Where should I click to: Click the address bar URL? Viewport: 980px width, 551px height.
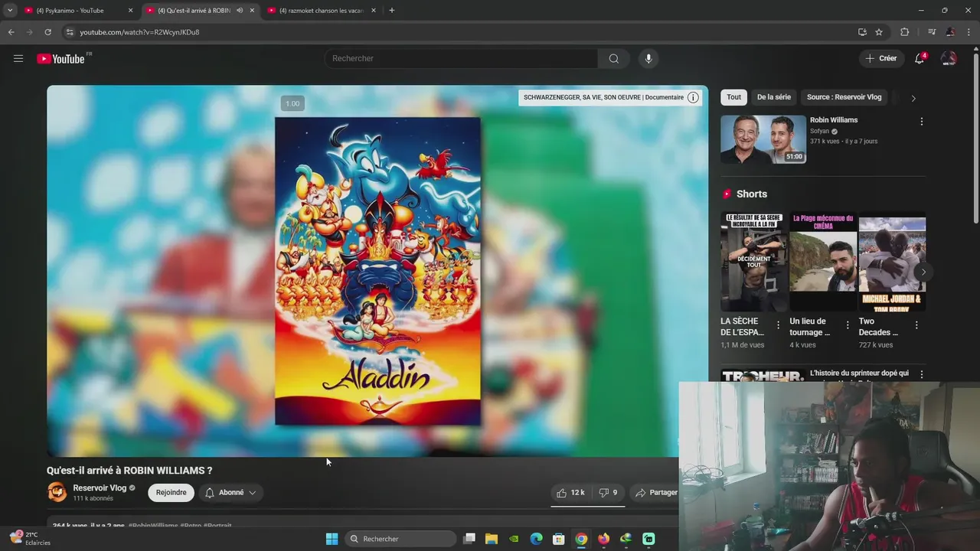click(139, 32)
